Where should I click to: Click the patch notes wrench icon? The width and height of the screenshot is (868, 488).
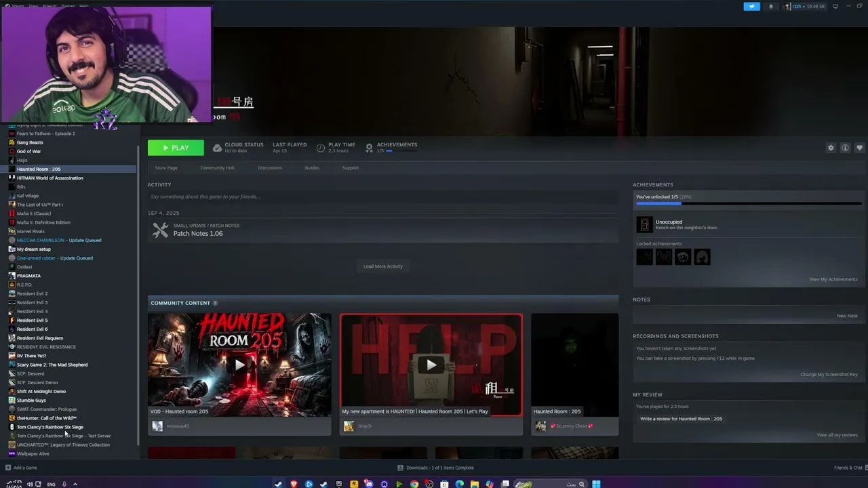tap(160, 230)
